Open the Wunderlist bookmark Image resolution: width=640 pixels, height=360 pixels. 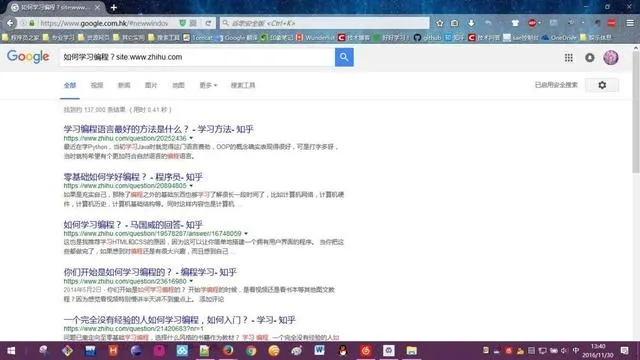tap(316, 38)
